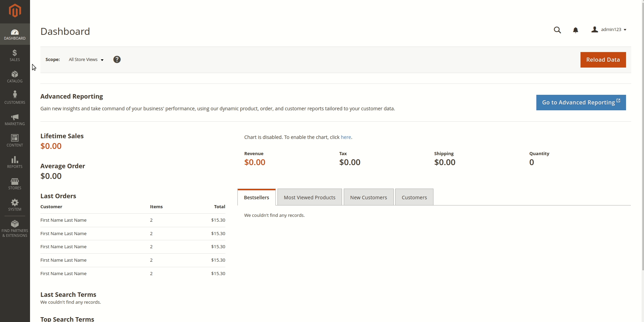Open the admin123 account dropdown

tap(611, 29)
